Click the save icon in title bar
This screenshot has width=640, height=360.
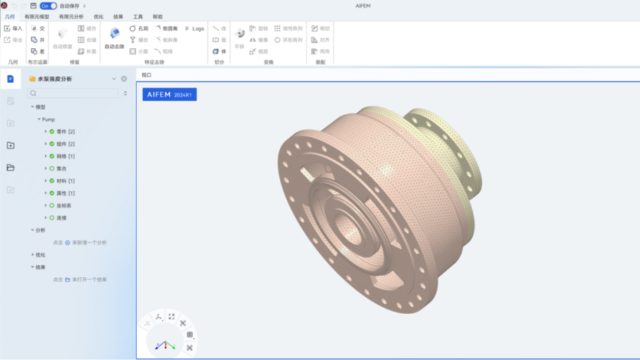(x=33, y=6)
